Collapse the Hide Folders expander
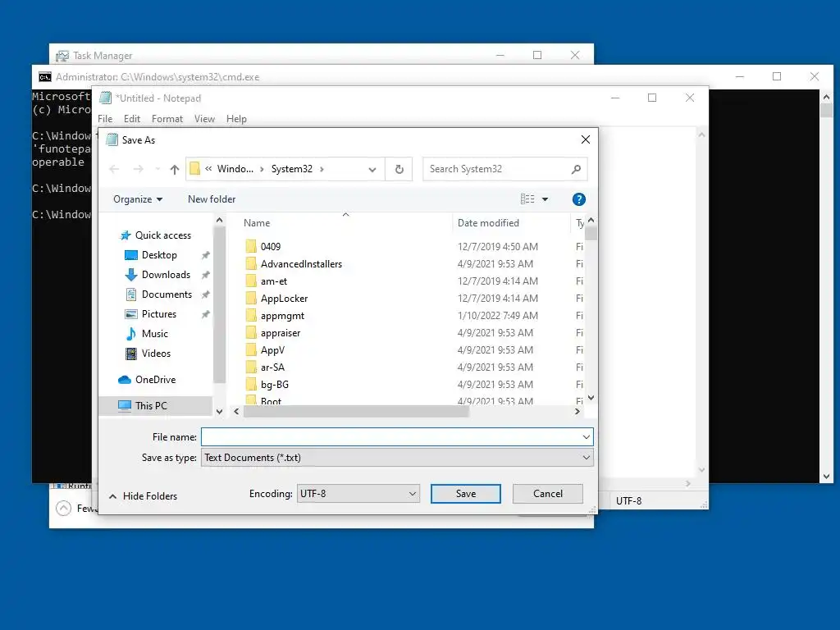Screen dimensions: 840x630 (x=143, y=496)
